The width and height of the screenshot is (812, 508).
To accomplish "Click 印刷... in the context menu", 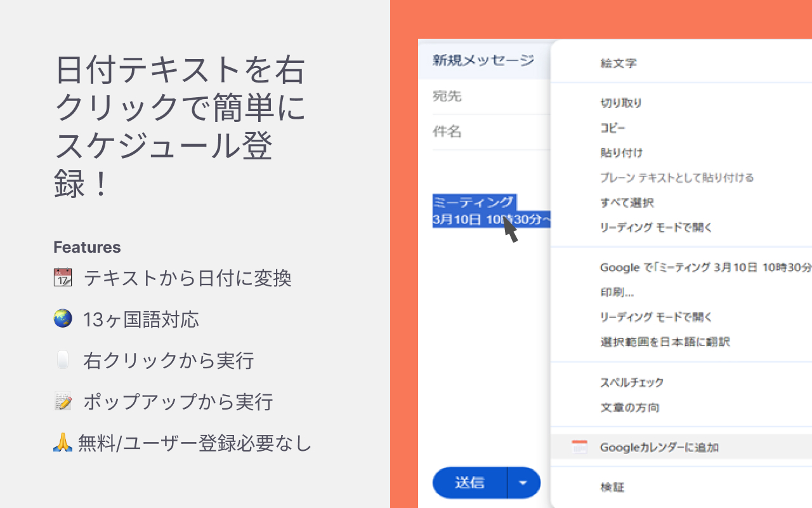I will (x=617, y=292).
